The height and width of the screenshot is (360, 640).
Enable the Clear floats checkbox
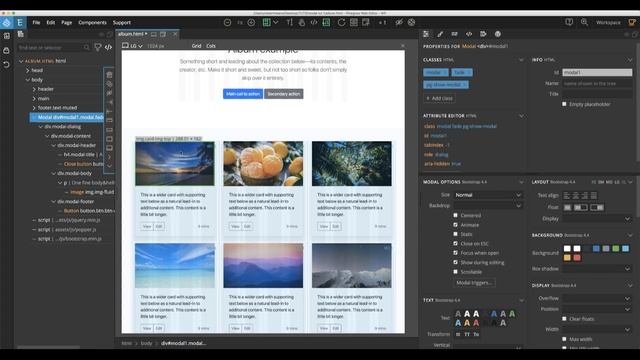pyautogui.click(x=564, y=319)
